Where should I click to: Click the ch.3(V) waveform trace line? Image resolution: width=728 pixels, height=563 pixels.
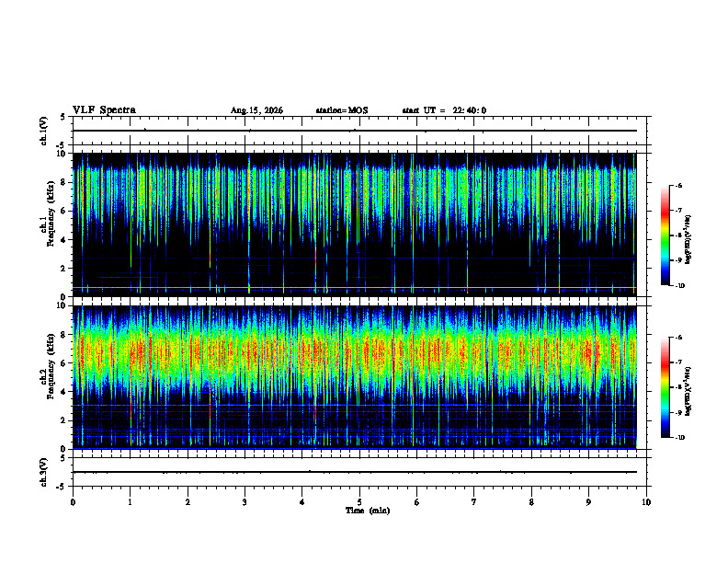pyautogui.click(x=354, y=472)
